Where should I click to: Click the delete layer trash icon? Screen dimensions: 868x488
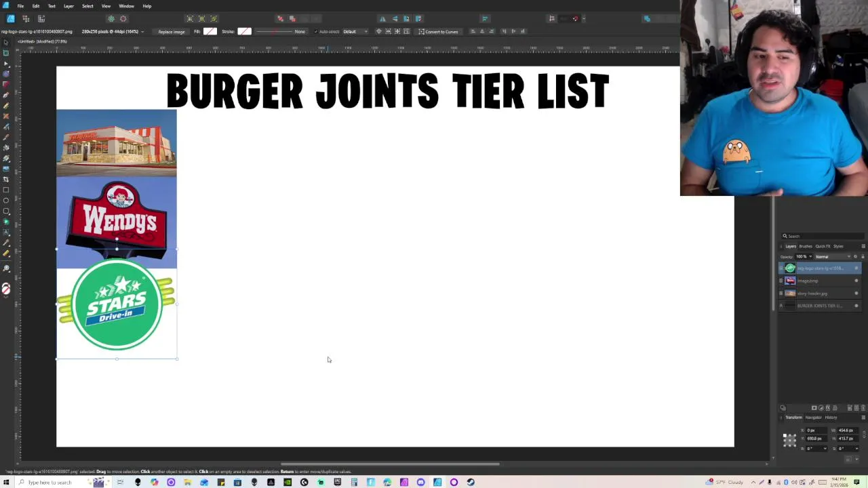point(863,408)
